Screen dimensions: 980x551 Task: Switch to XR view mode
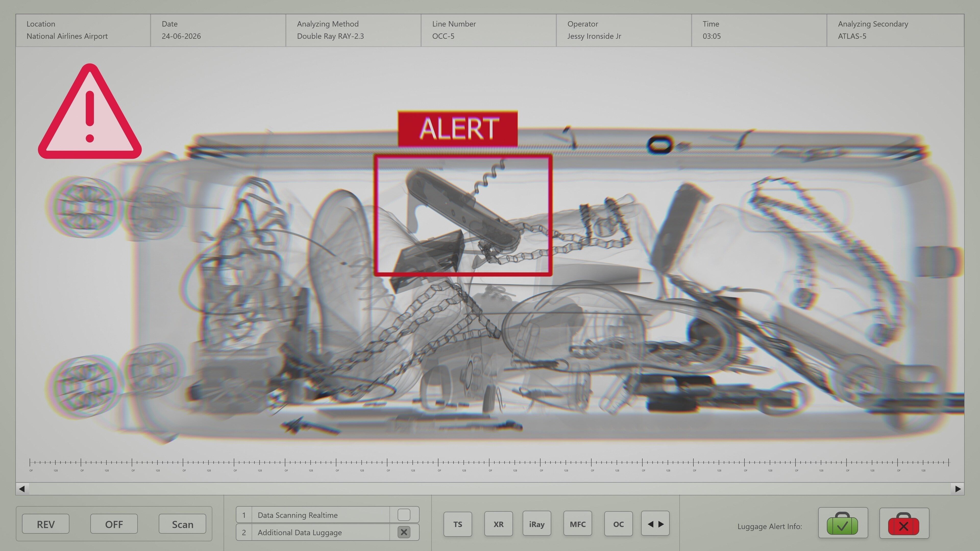(498, 524)
